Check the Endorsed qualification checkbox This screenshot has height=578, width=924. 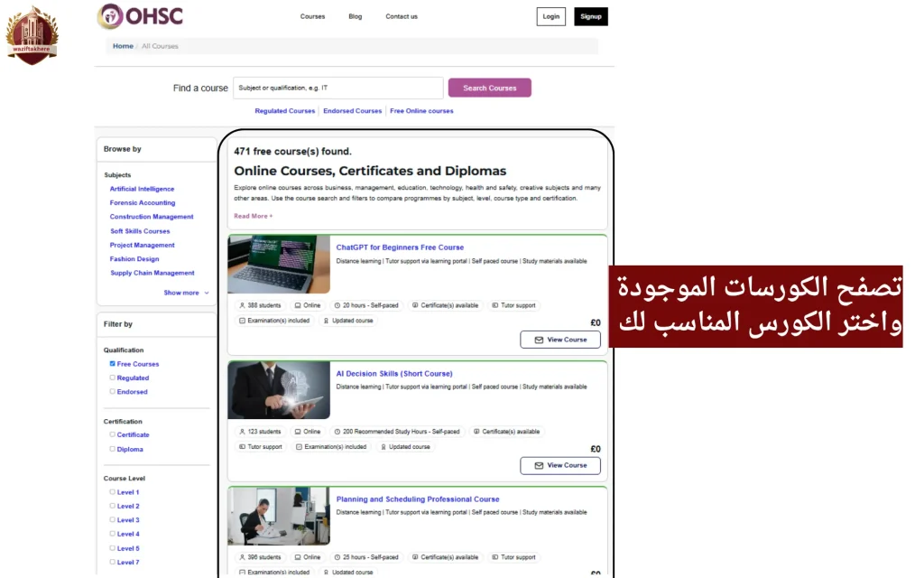[x=112, y=392]
